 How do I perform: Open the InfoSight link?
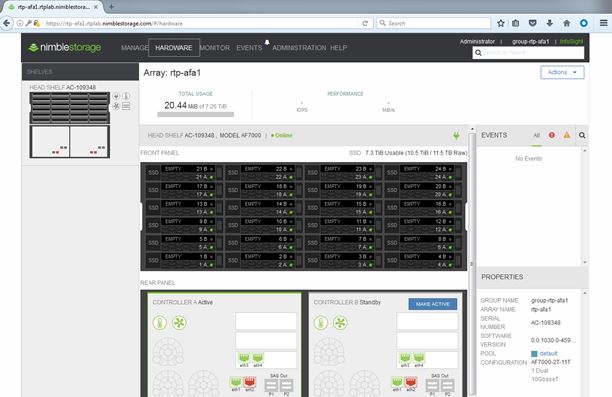point(571,41)
